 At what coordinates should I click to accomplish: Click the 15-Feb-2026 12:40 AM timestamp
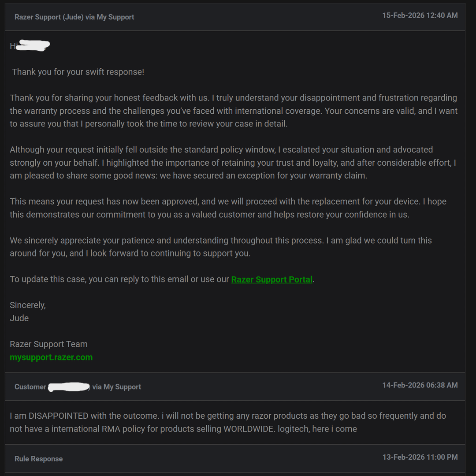[420, 15]
